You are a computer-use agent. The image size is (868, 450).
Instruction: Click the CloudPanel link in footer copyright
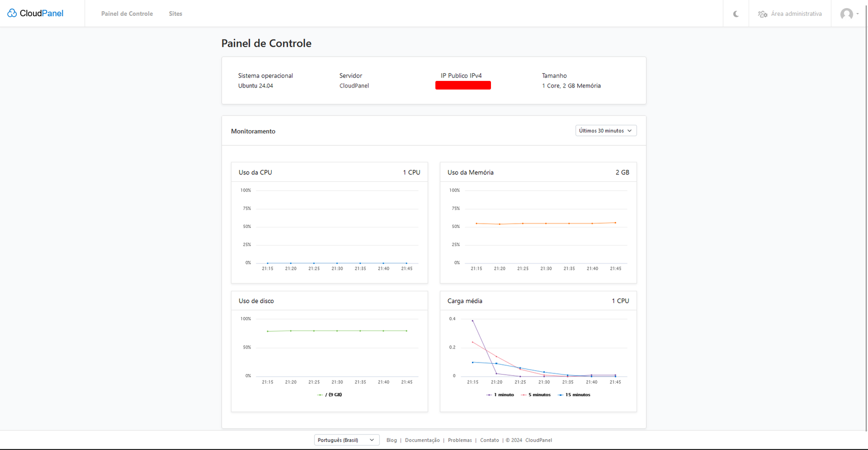(x=538, y=440)
